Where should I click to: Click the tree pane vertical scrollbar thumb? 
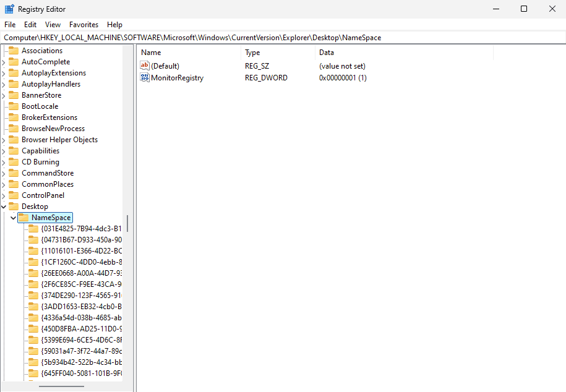(x=127, y=224)
